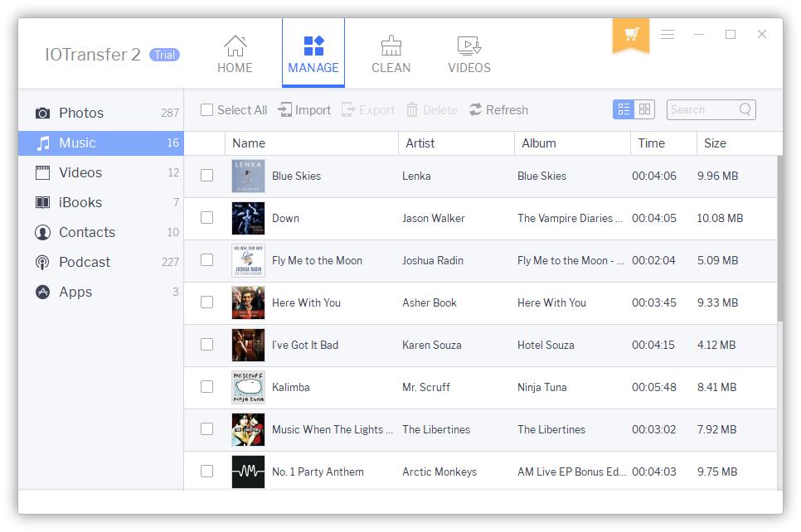Switch to grid view layout
This screenshot has height=532, width=801.
[x=644, y=109]
